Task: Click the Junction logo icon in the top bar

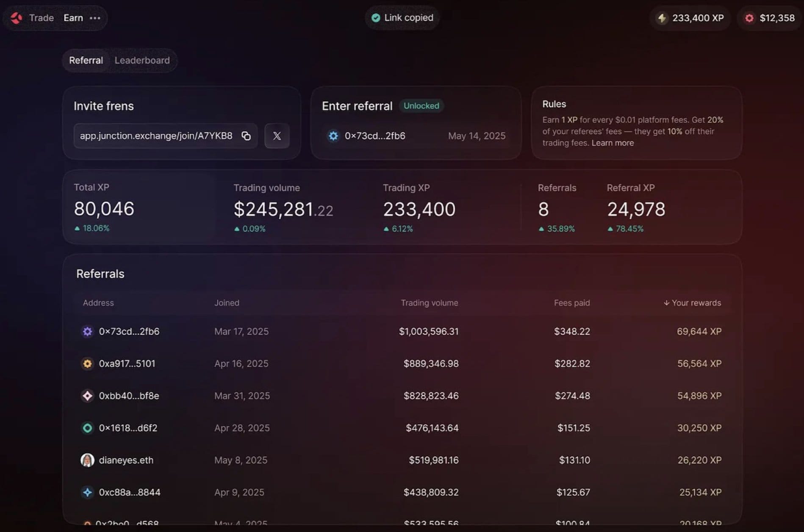Action: (x=17, y=18)
